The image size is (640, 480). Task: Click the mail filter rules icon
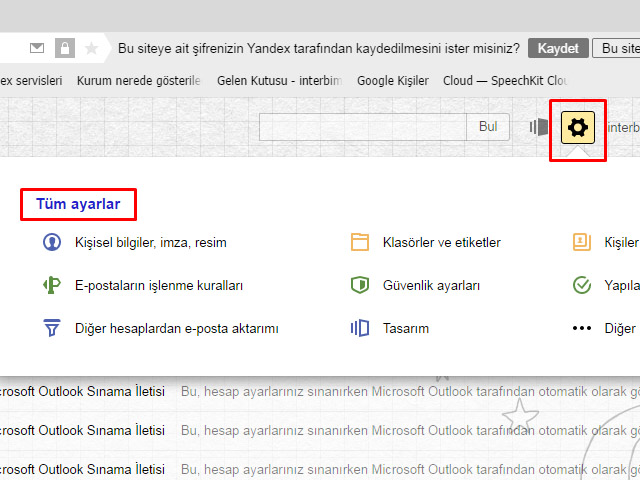click(51, 285)
